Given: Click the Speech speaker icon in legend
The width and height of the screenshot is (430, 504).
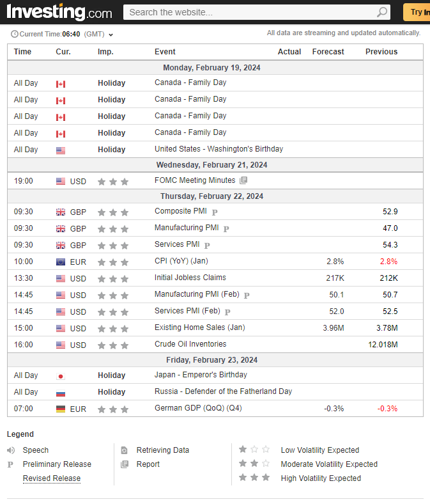Looking at the screenshot, I should (11, 450).
